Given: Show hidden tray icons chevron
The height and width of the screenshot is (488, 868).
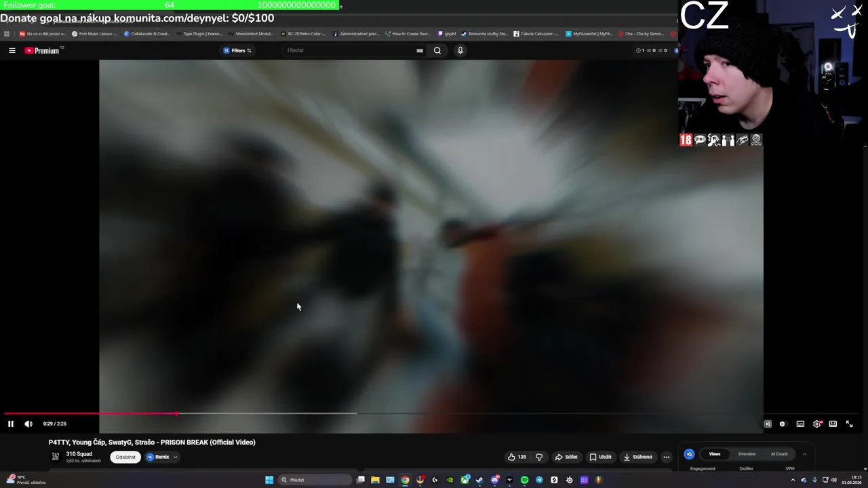Looking at the screenshot, I should (x=793, y=480).
